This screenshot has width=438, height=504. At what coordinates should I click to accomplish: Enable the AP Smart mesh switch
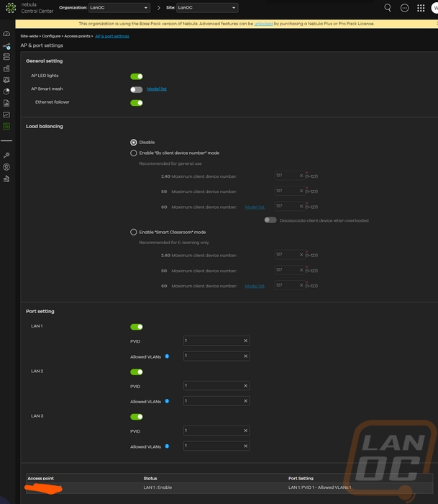pyautogui.click(x=137, y=90)
